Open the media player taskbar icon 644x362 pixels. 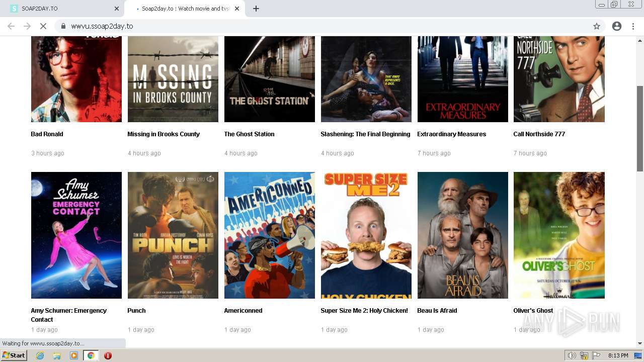pos(74,355)
